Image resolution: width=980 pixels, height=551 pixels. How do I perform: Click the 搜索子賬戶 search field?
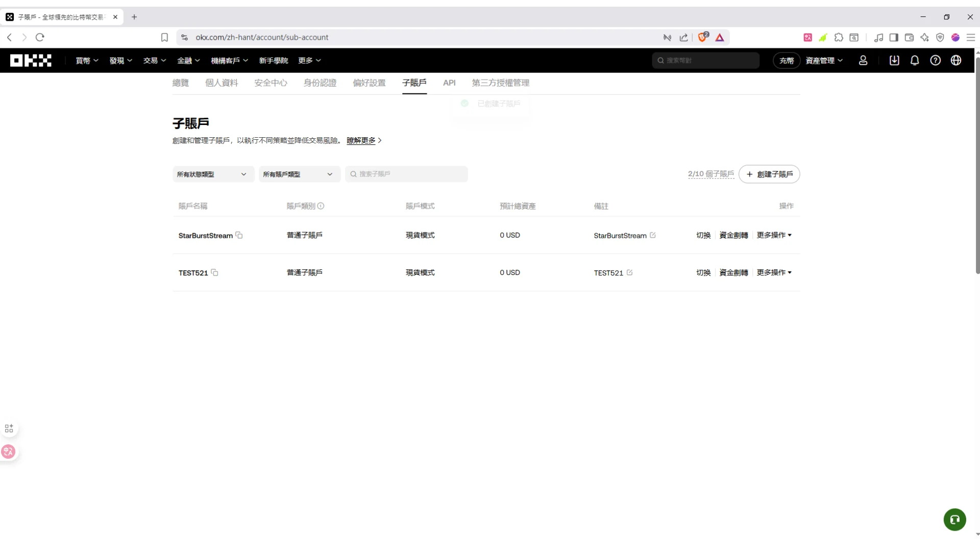tap(407, 174)
